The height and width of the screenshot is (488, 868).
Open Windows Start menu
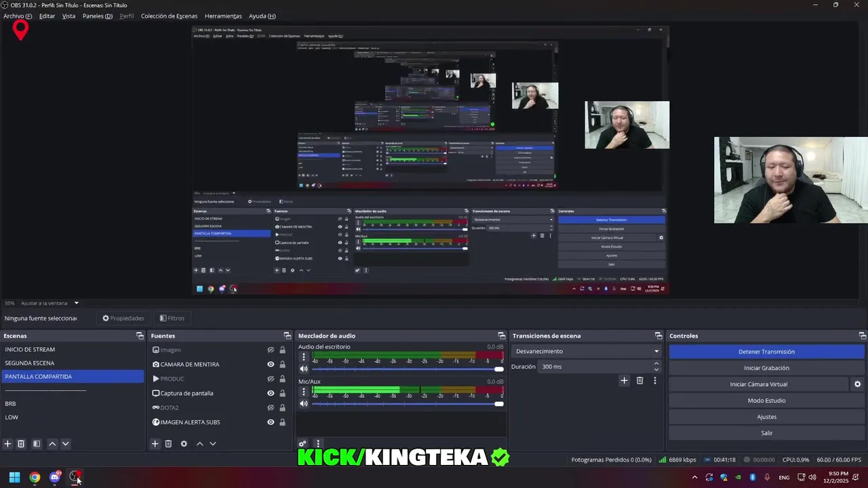tap(14, 477)
